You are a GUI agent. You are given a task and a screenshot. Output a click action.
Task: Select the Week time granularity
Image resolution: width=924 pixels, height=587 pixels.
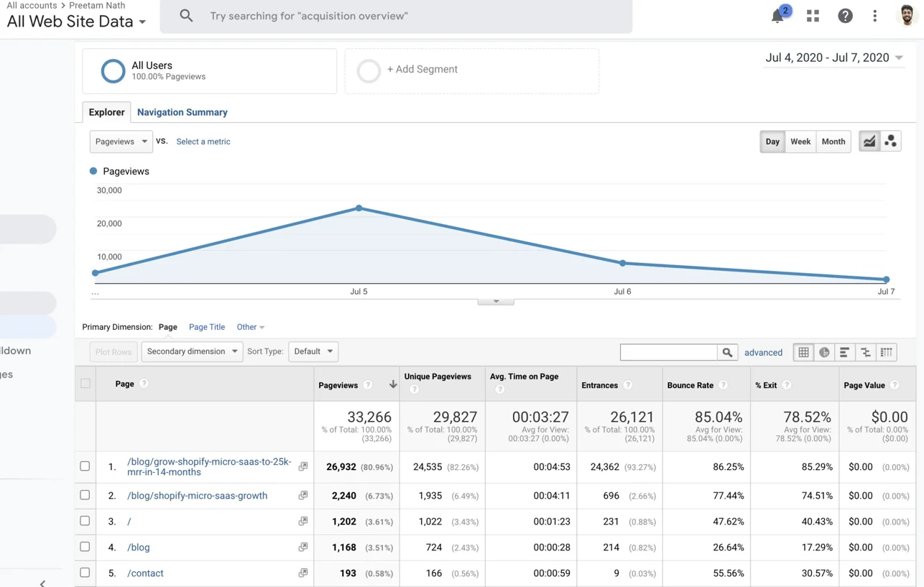pyautogui.click(x=800, y=142)
